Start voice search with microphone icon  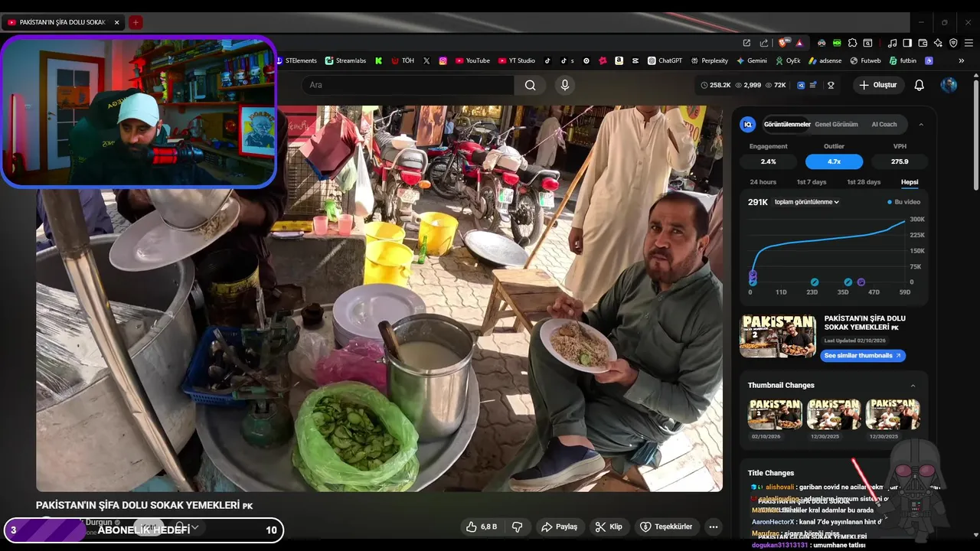(565, 85)
